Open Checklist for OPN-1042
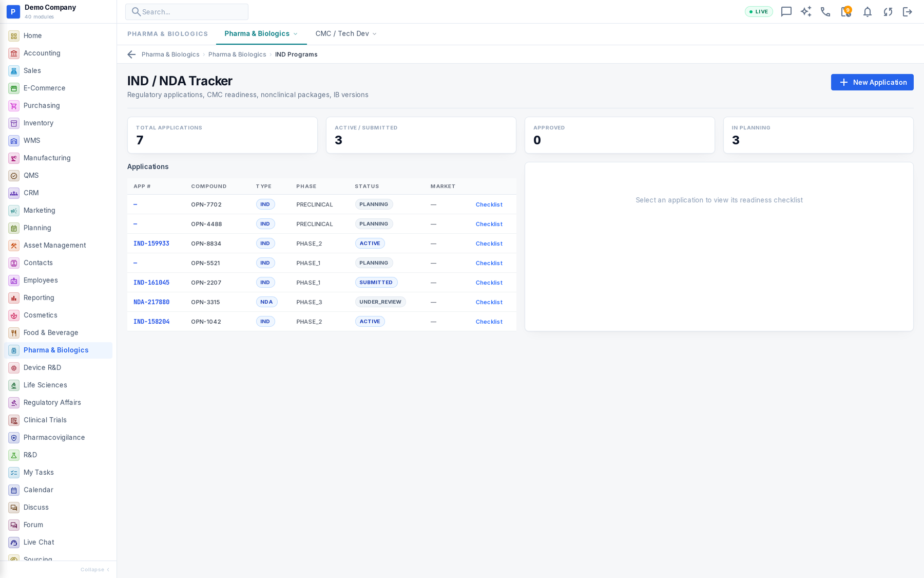The image size is (924, 578). [x=489, y=322]
